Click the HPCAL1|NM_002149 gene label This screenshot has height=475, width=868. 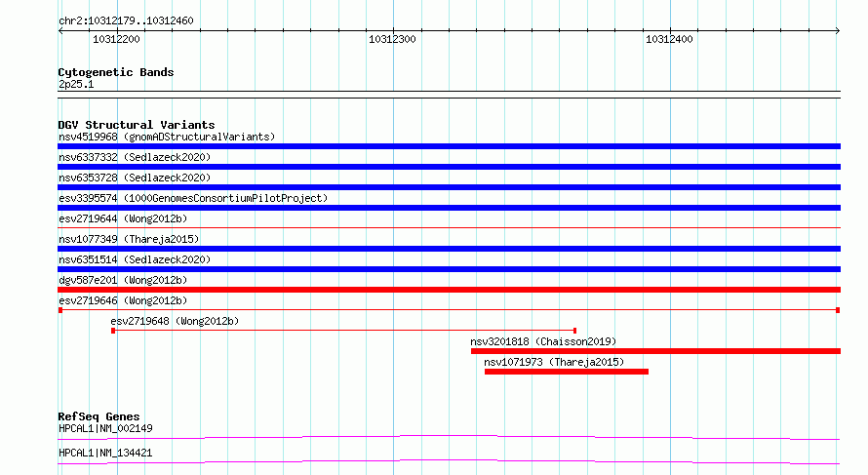[x=105, y=428]
